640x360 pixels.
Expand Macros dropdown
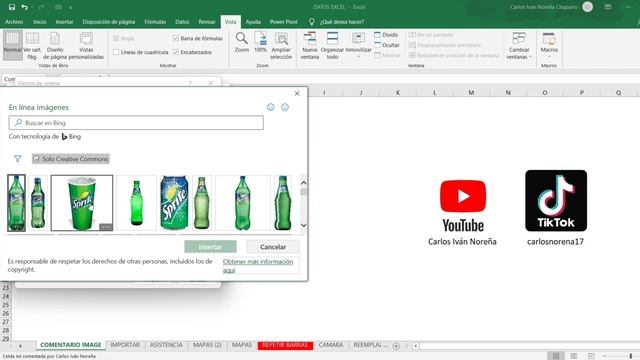[x=549, y=46]
